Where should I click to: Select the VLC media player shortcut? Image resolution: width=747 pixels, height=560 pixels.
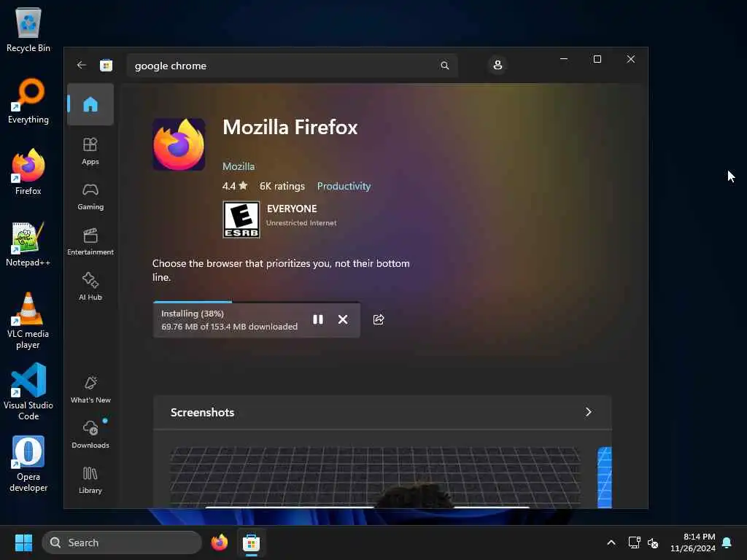coord(28,321)
